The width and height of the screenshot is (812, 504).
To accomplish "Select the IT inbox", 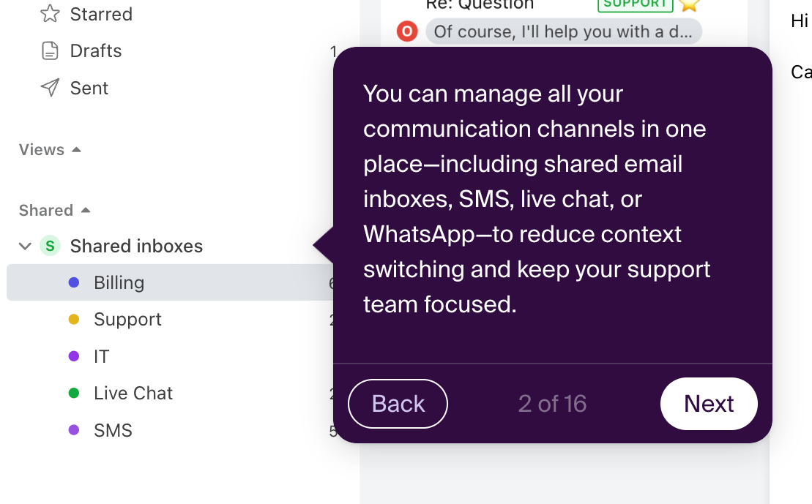I will (x=102, y=357).
